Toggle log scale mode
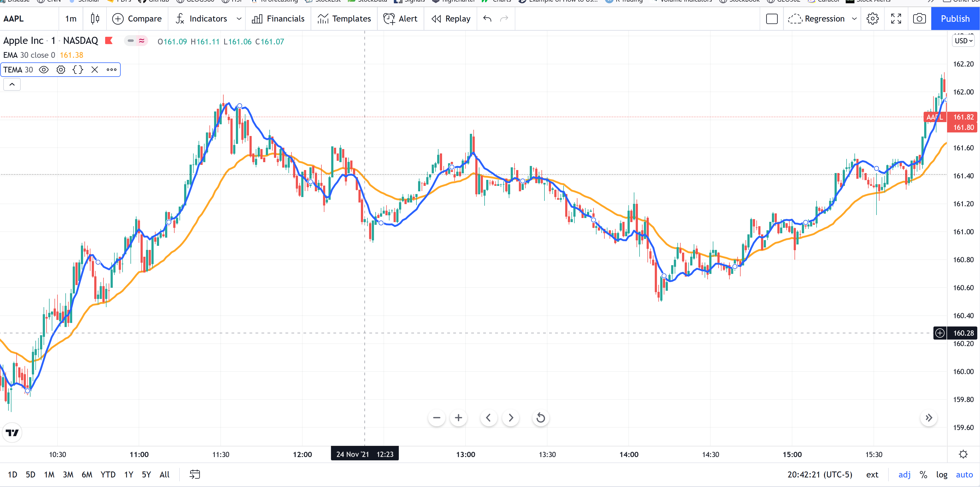980x487 pixels. [x=942, y=474]
